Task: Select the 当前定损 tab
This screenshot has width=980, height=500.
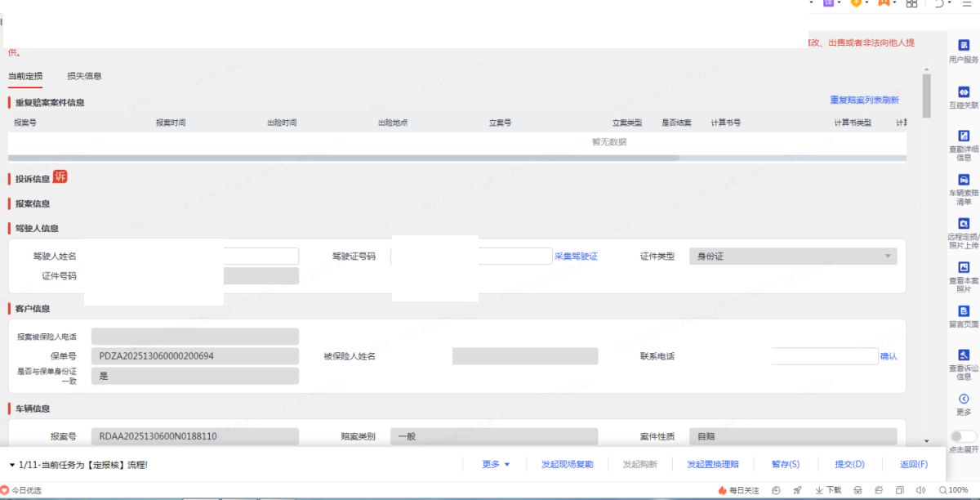Action: (25, 76)
